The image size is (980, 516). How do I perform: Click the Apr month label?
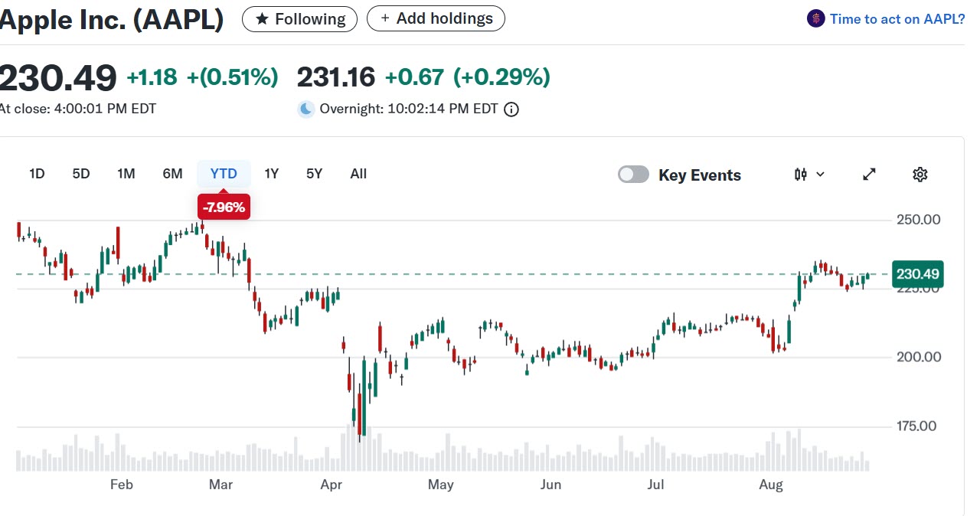click(332, 485)
